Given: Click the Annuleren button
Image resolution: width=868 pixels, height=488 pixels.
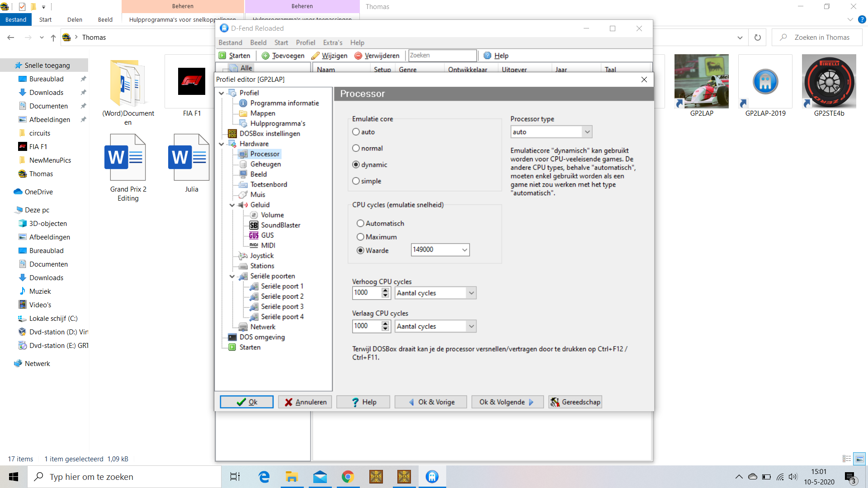Looking at the screenshot, I should (305, 402).
